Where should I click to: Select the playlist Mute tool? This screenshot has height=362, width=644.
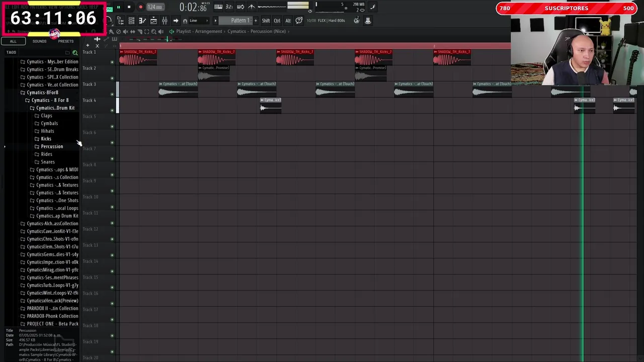pyautogui.click(x=125, y=31)
